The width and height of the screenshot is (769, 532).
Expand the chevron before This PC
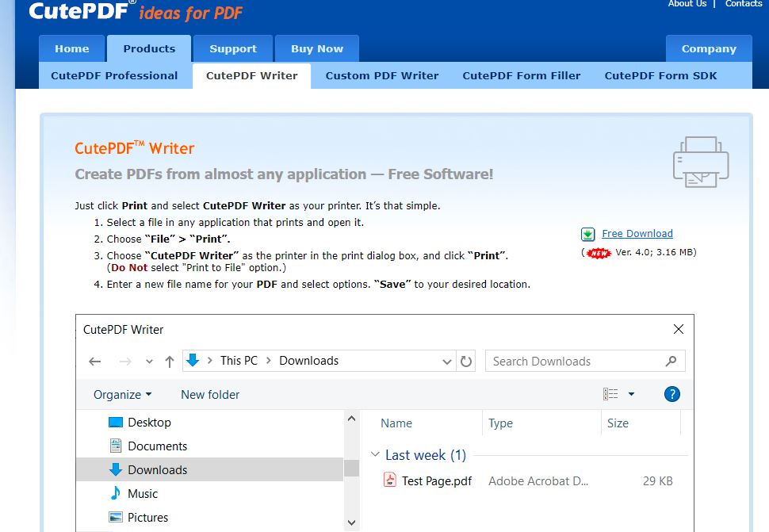point(210,361)
